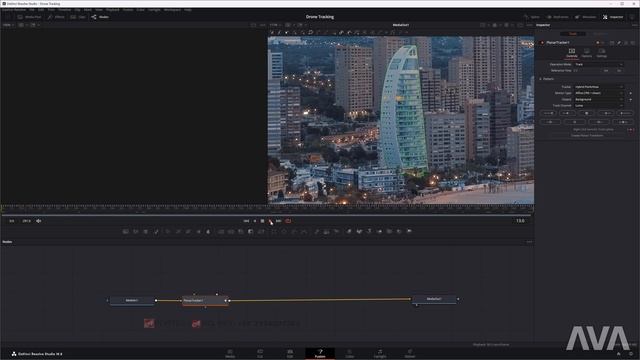Add a Color Curves node from toolbar

178,231
